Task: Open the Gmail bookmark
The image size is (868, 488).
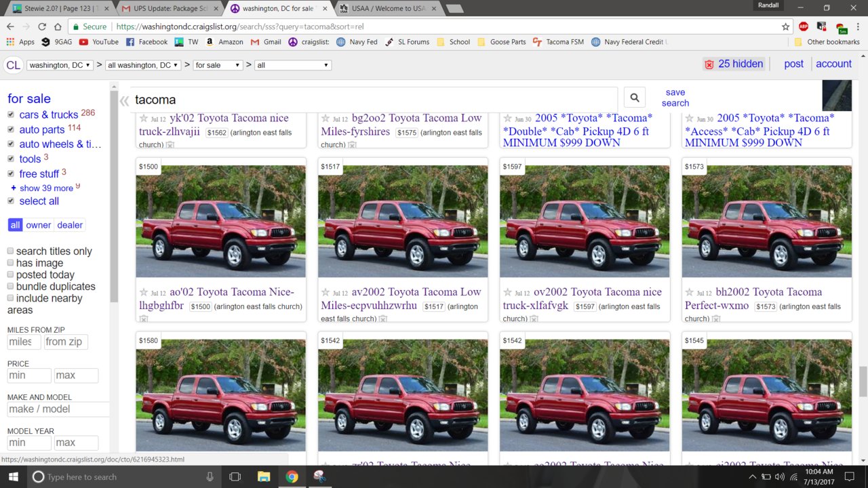Action: 266,42
